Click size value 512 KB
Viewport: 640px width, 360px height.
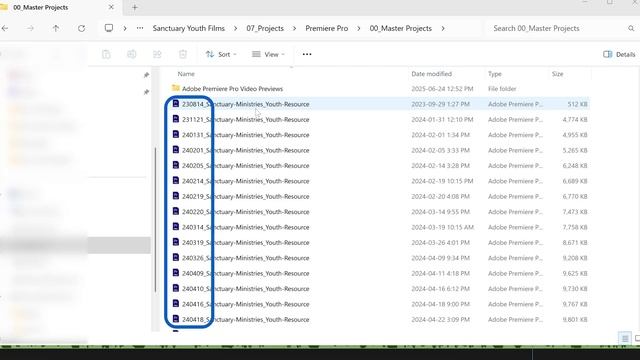coord(577,104)
